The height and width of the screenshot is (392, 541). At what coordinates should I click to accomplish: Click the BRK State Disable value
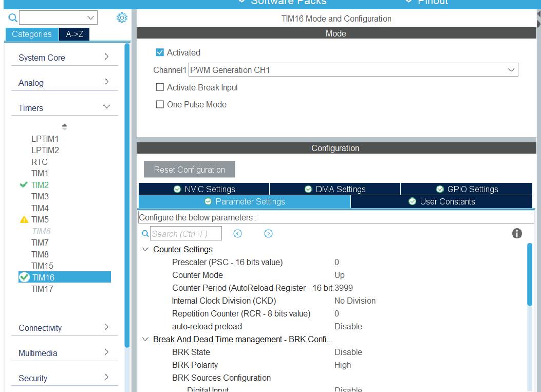348,352
